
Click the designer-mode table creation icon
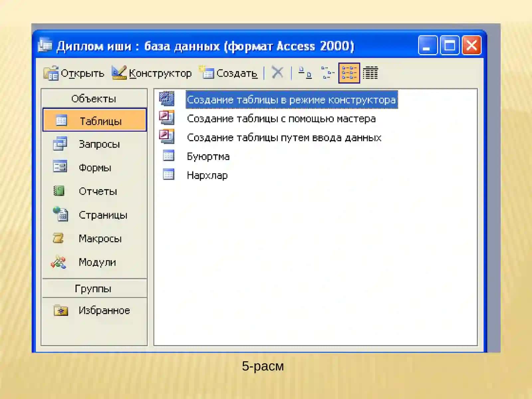[x=167, y=98]
